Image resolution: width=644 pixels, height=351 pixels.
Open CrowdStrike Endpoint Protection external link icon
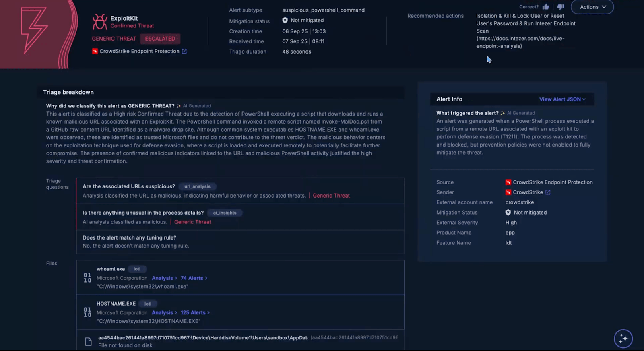tap(184, 52)
